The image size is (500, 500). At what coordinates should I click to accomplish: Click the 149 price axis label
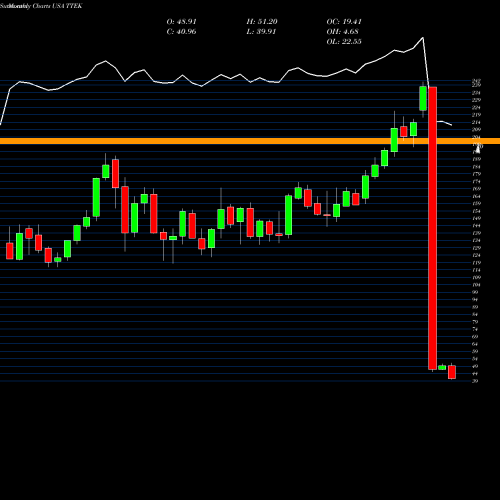point(476,218)
